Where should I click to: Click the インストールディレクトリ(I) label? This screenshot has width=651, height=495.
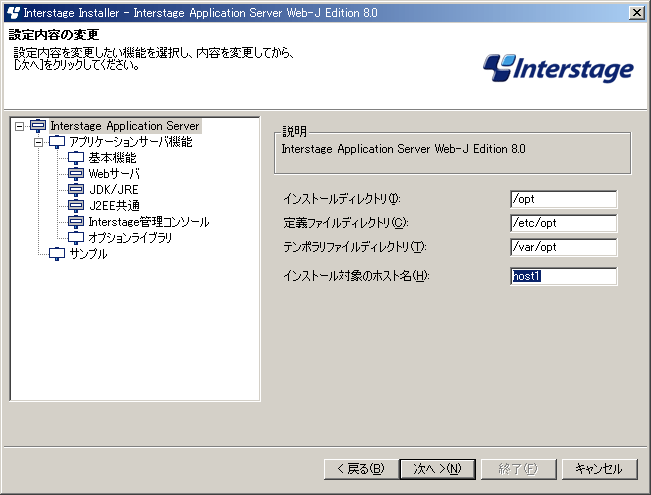point(342,199)
